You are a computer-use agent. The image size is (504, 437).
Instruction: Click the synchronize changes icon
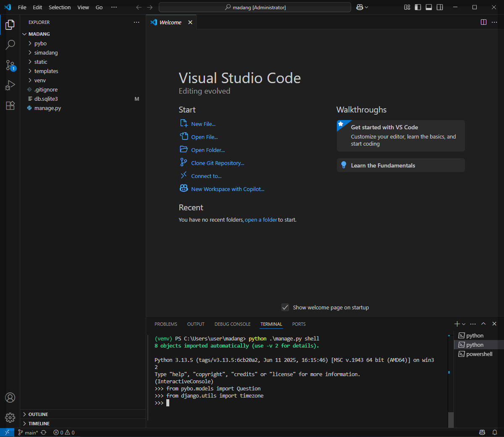[x=43, y=432]
